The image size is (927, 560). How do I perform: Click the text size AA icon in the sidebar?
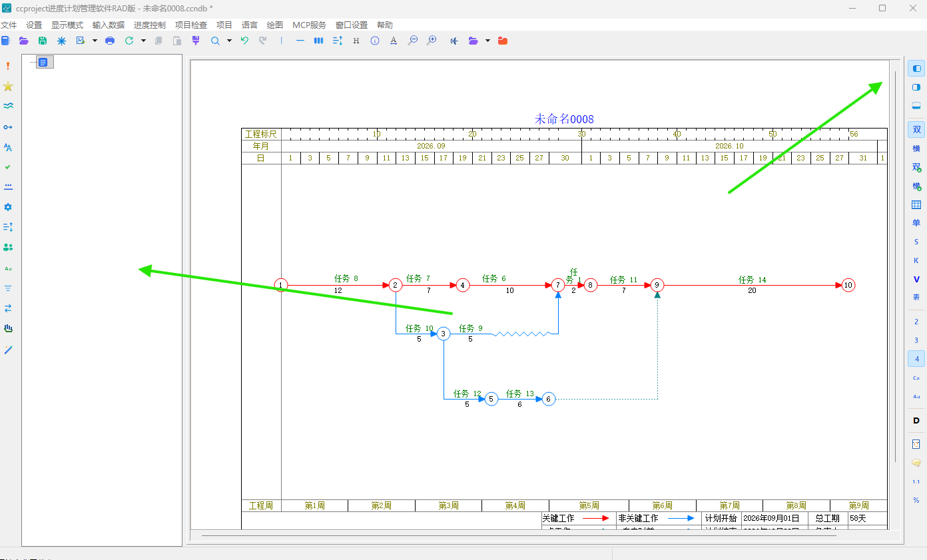coord(8,146)
